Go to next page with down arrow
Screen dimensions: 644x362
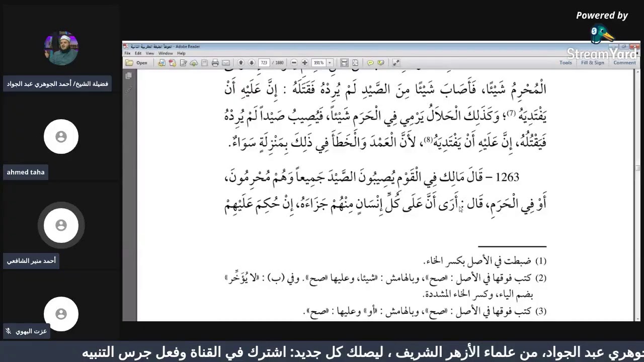252,63
